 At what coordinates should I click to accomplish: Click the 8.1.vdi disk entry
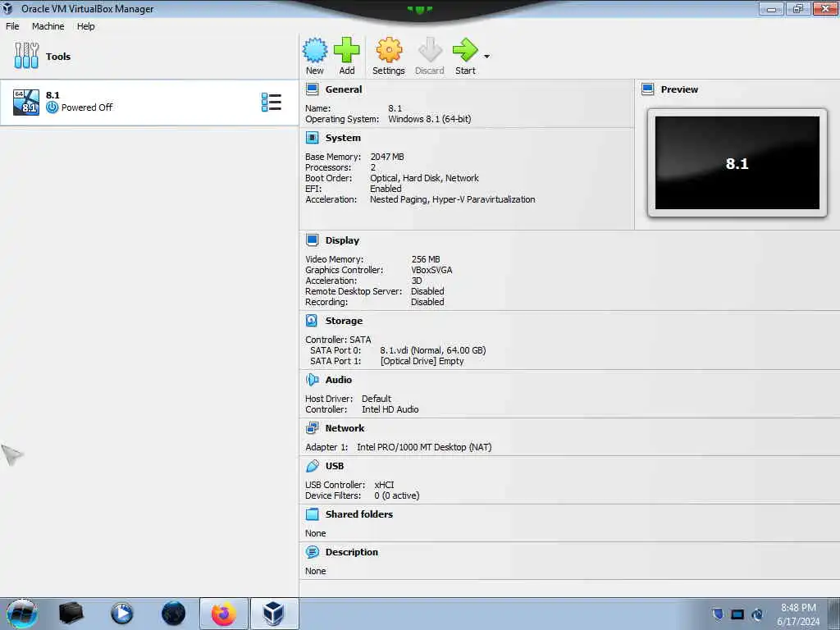(x=433, y=350)
